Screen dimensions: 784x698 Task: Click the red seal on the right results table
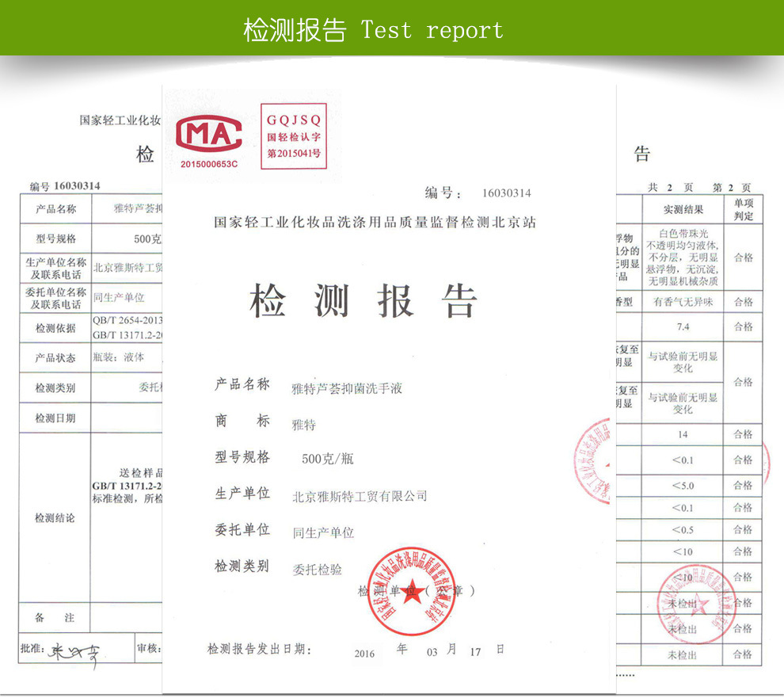pyautogui.click(x=697, y=604)
